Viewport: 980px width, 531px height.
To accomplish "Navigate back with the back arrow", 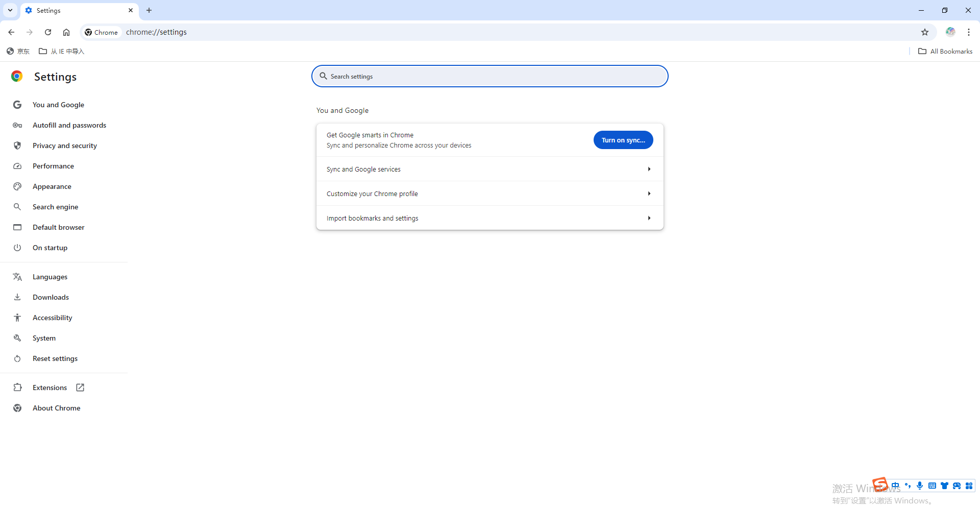I will (x=11, y=32).
